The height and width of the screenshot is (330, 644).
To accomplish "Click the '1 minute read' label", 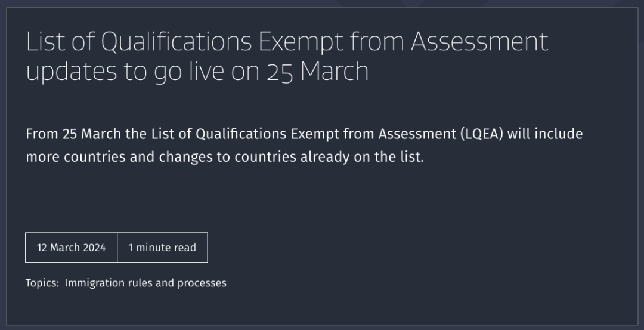I will pyautogui.click(x=162, y=248).
